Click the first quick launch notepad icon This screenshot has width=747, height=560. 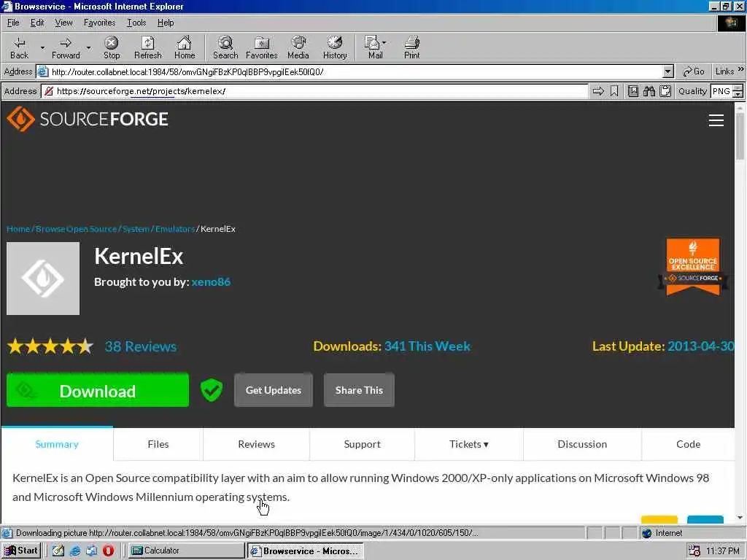click(x=58, y=551)
